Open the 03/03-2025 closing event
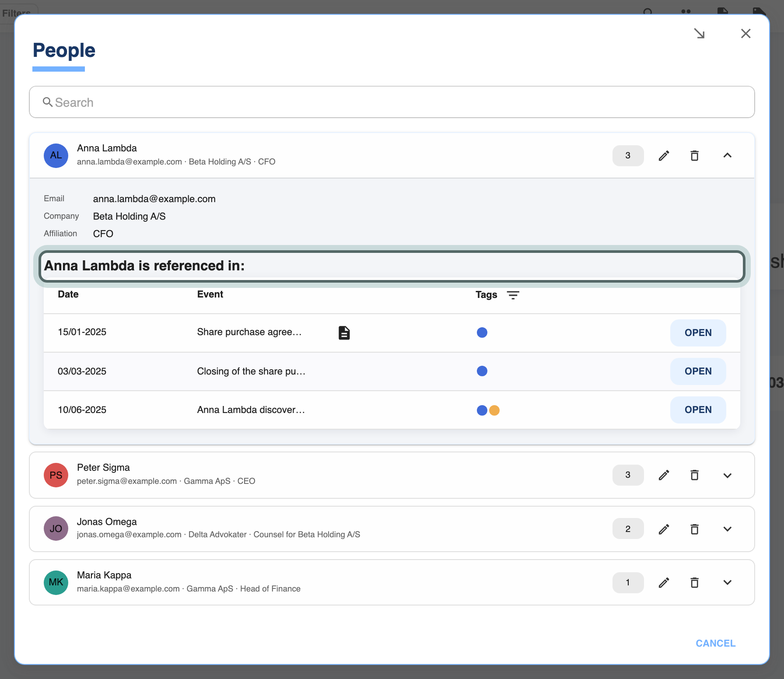Screen dimensions: 784x679 698,371
